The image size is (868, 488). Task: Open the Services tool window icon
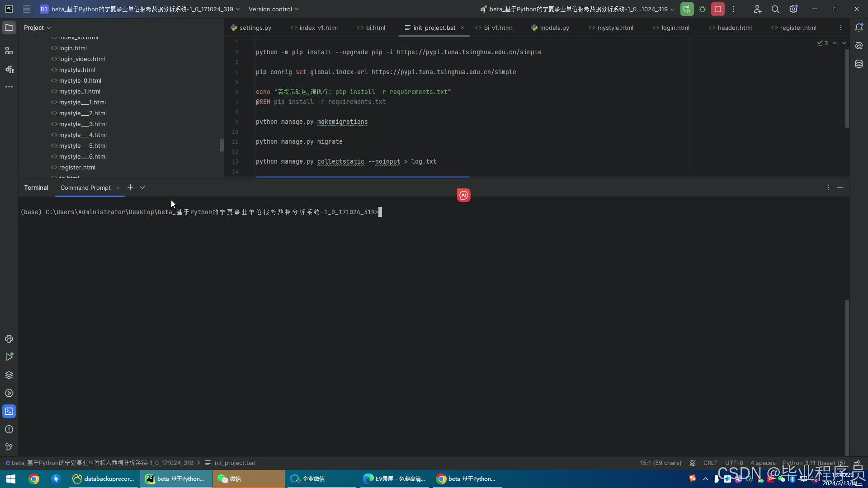point(9,393)
